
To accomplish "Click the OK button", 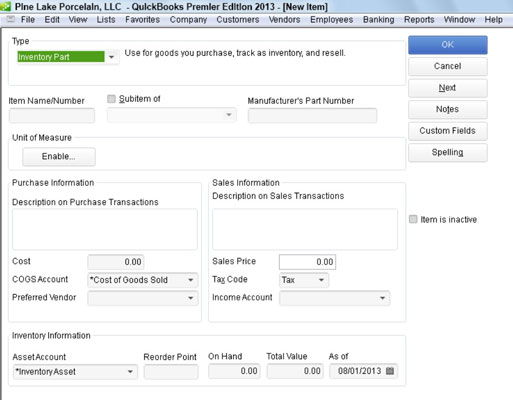I will 448,45.
